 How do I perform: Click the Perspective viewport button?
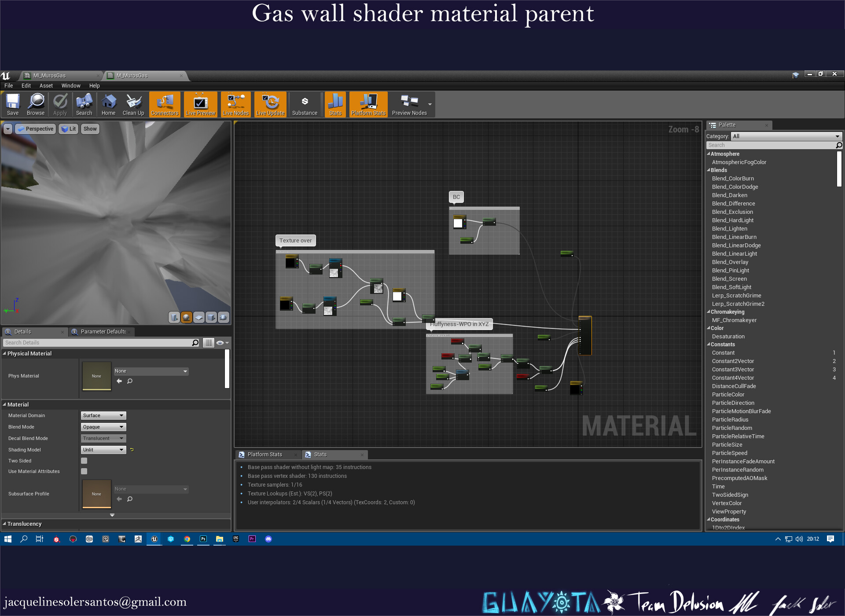coord(36,129)
